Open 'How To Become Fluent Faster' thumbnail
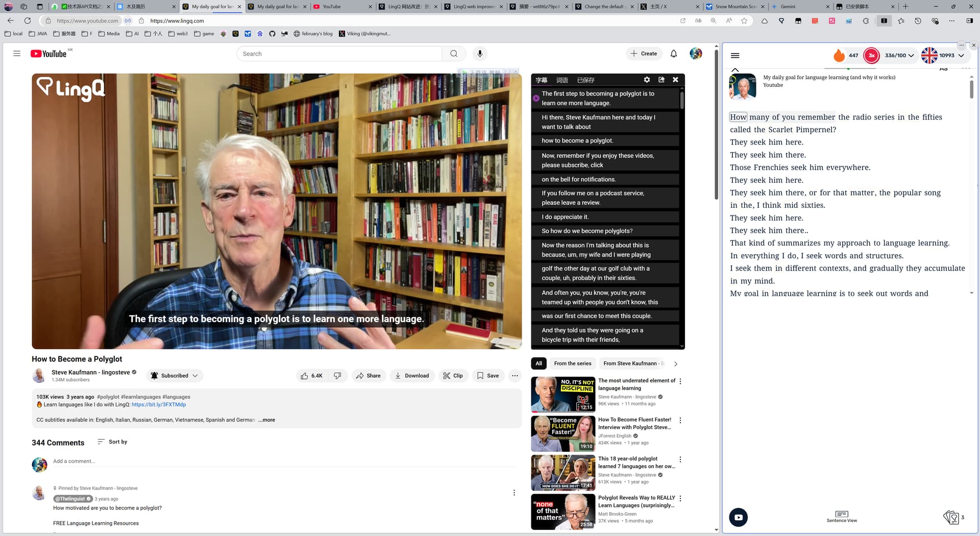Screen dimensions: 980x536 (x=563, y=433)
